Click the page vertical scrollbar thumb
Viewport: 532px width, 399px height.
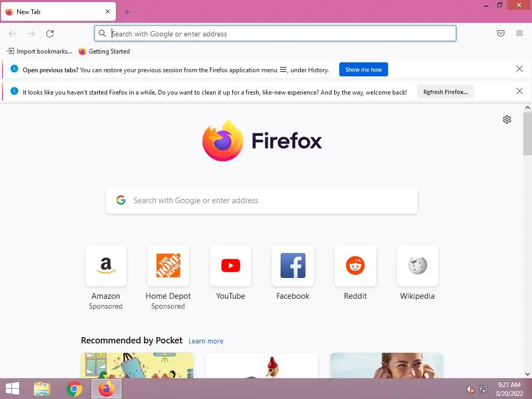click(527, 134)
